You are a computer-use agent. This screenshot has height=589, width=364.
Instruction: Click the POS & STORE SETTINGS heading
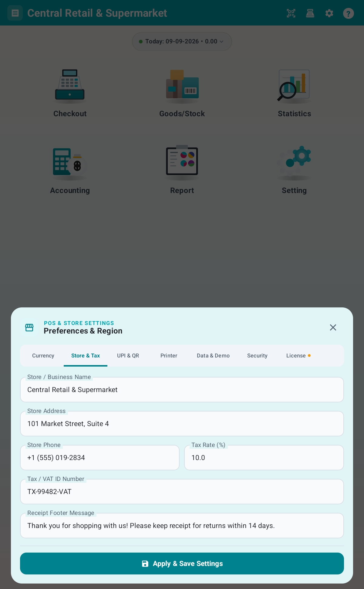79,323
